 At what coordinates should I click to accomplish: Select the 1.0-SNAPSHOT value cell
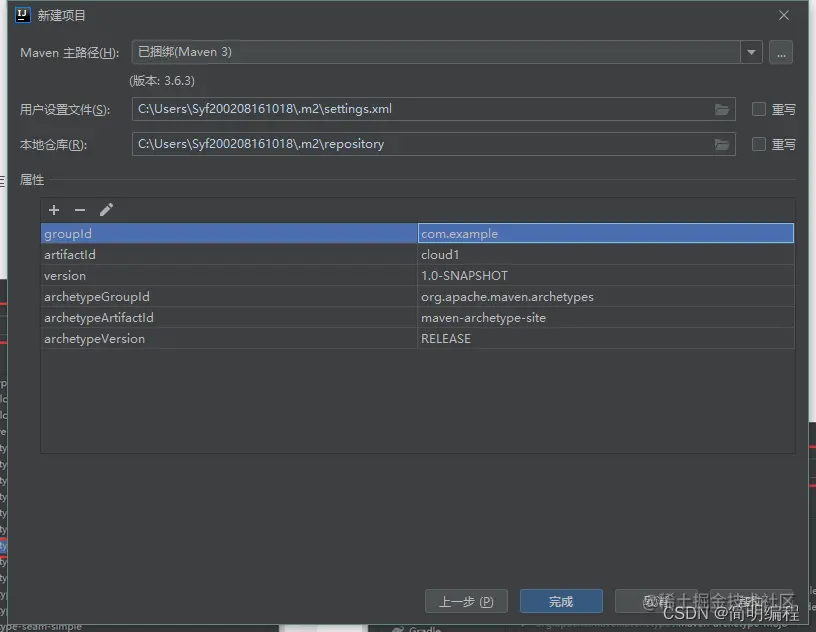pos(606,275)
